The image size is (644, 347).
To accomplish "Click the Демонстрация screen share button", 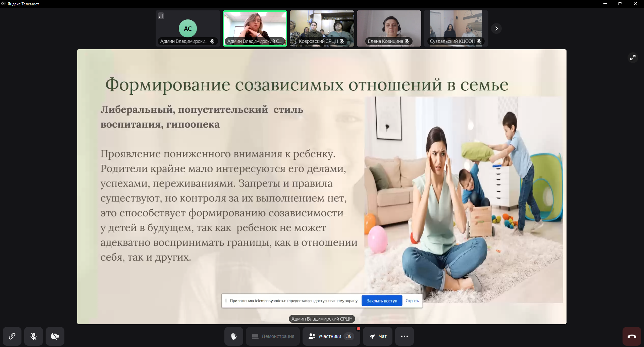I will [273, 336].
